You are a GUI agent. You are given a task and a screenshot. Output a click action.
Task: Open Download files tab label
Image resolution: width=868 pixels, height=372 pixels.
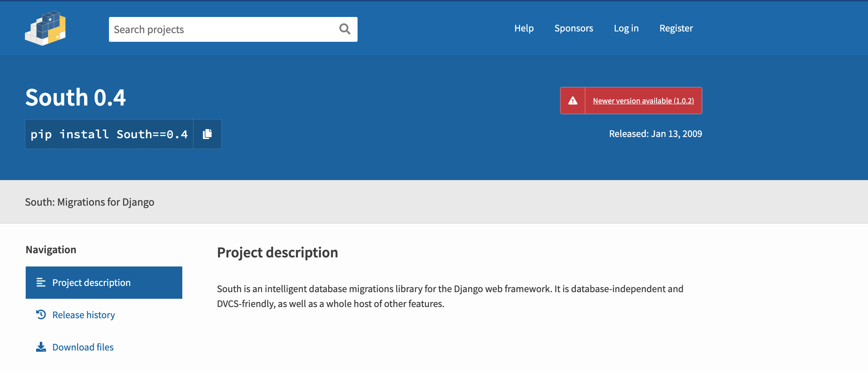83,347
